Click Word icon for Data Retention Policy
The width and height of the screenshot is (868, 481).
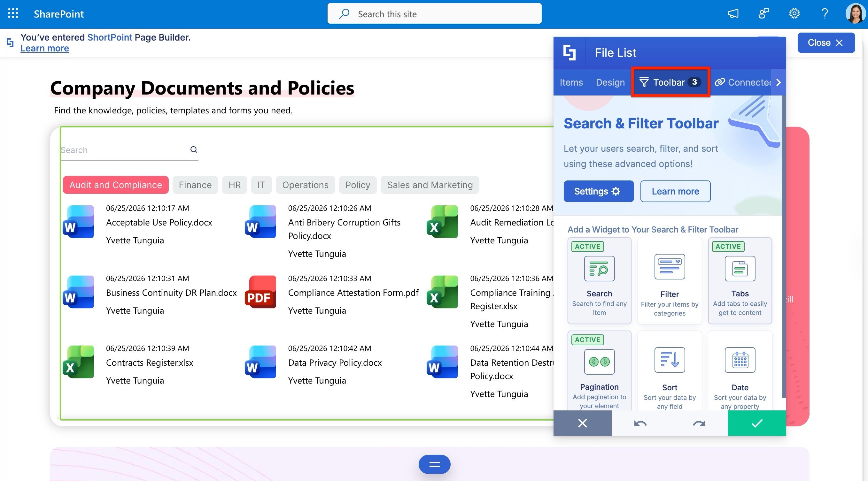click(x=442, y=362)
